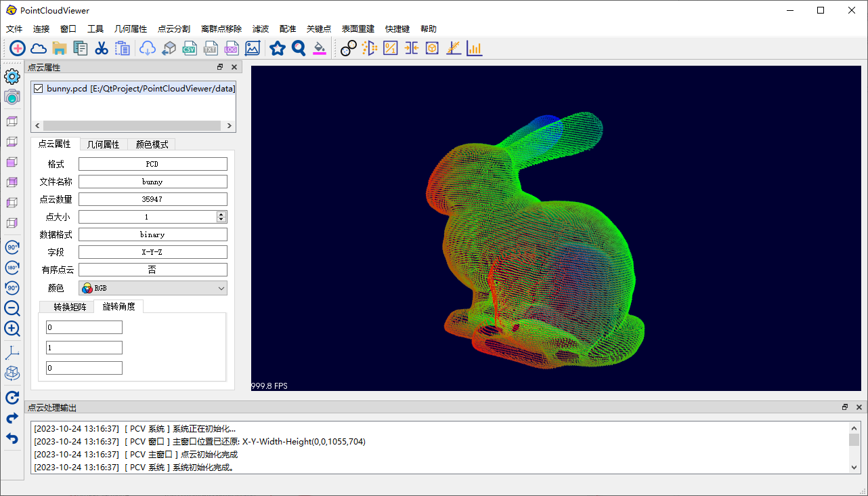Click file list horizontal scrollbar right arrow
This screenshot has width=868, height=496.
point(230,126)
